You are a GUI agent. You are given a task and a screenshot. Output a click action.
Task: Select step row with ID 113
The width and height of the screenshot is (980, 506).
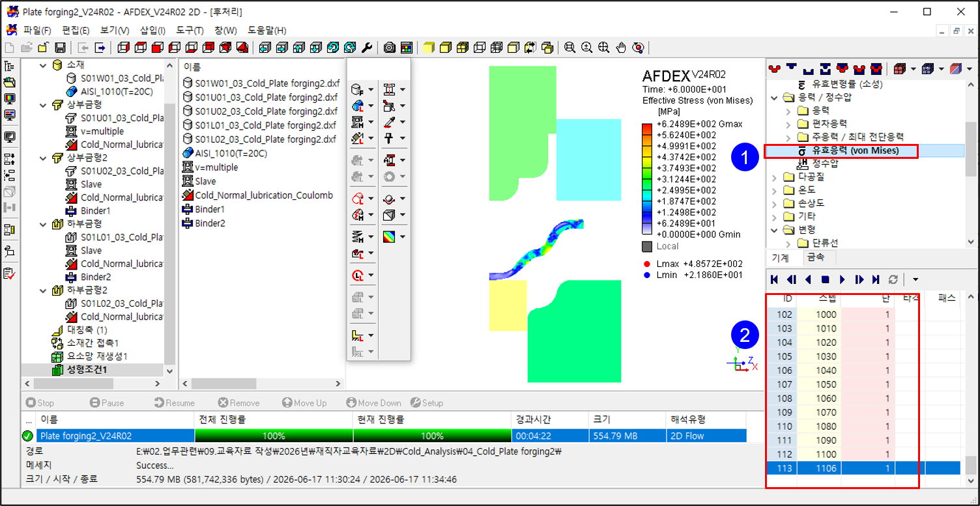pyautogui.click(x=863, y=468)
